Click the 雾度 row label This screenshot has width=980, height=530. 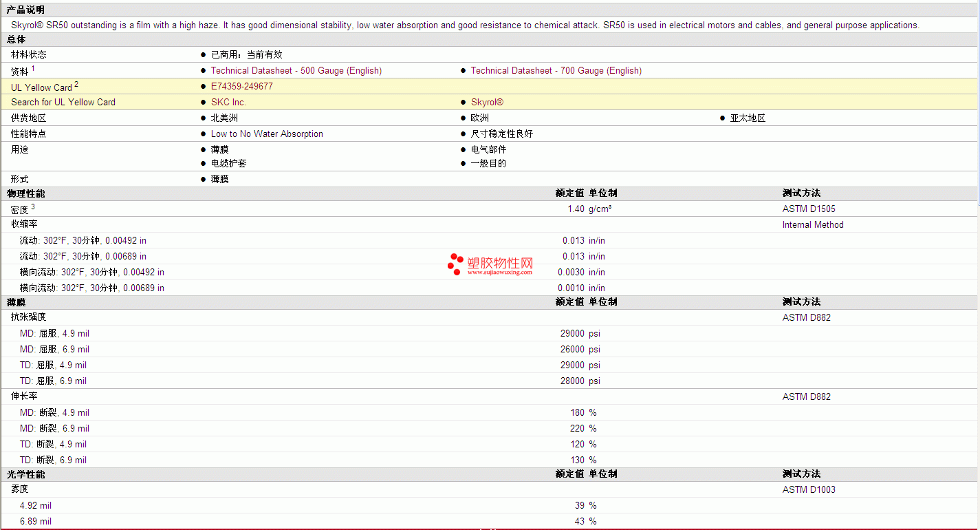(20, 489)
